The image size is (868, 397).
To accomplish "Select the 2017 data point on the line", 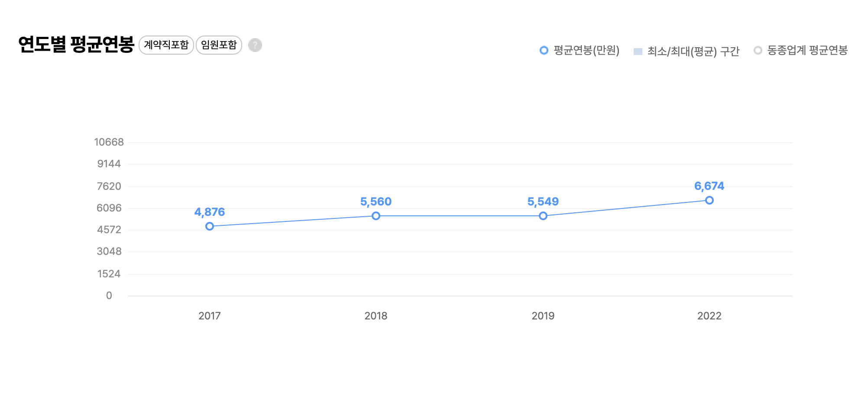I will coord(210,226).
